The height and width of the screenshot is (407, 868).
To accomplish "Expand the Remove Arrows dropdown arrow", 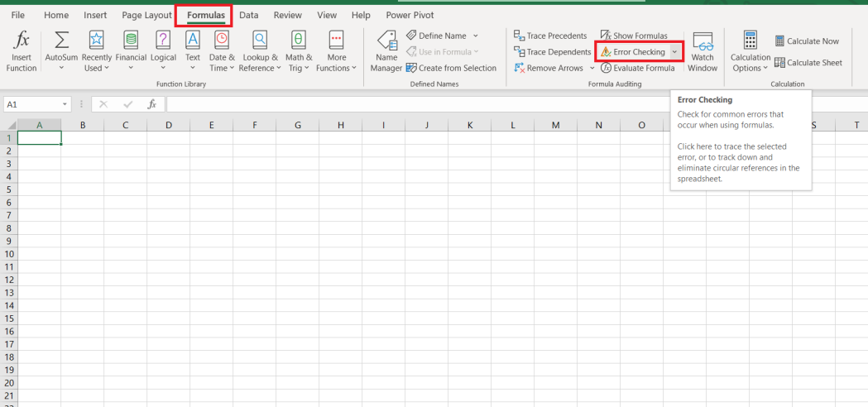I will click(x=592, y=68).
